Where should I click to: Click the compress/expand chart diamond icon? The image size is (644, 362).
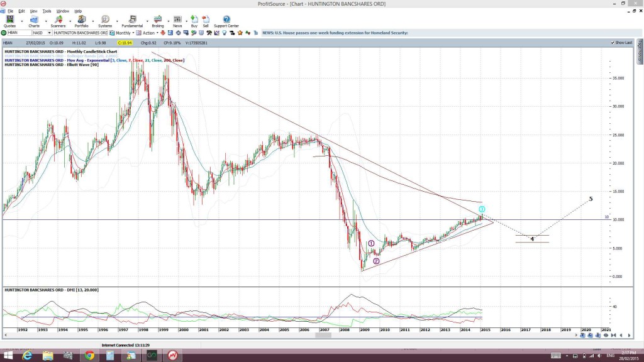(606, 336)
